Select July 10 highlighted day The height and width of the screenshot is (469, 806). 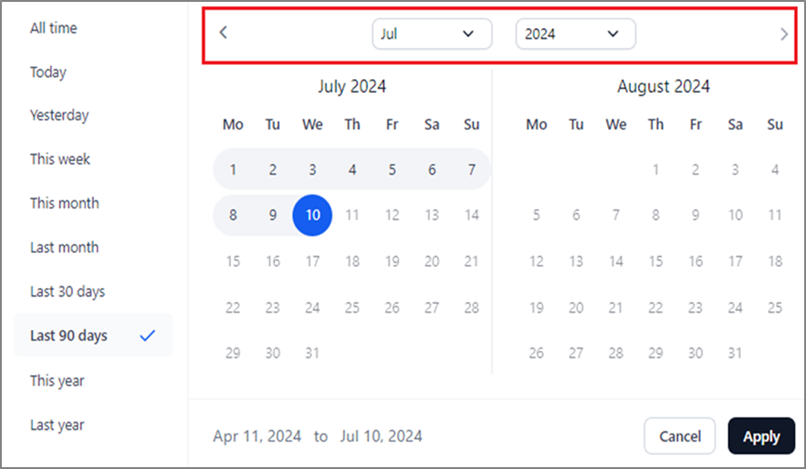(x=313, y=215)
